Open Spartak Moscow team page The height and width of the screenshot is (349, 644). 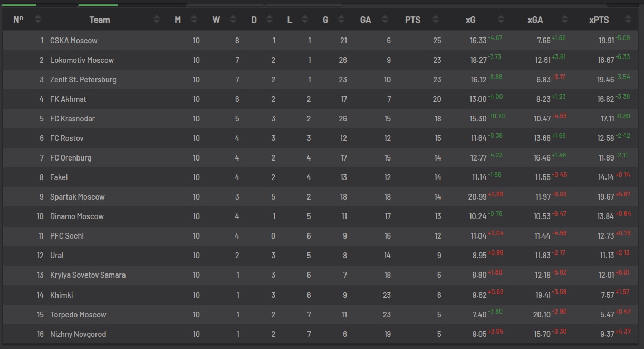pos(78,196)
